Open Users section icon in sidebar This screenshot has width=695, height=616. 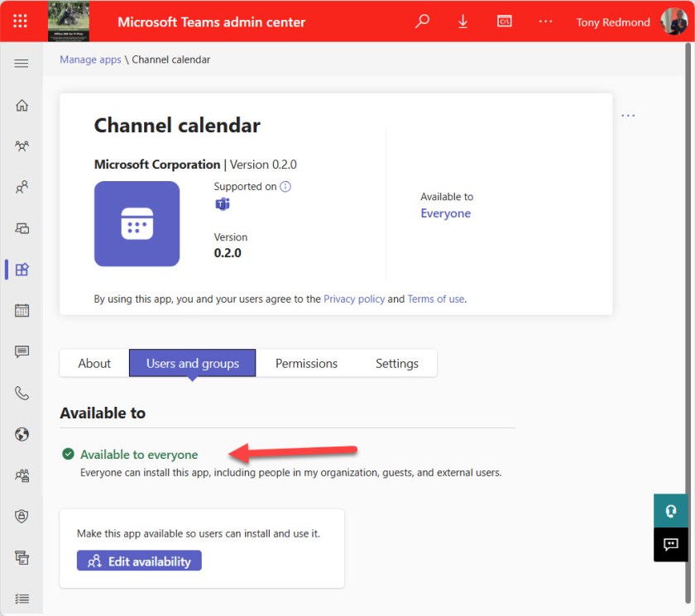tap(22, 187)
